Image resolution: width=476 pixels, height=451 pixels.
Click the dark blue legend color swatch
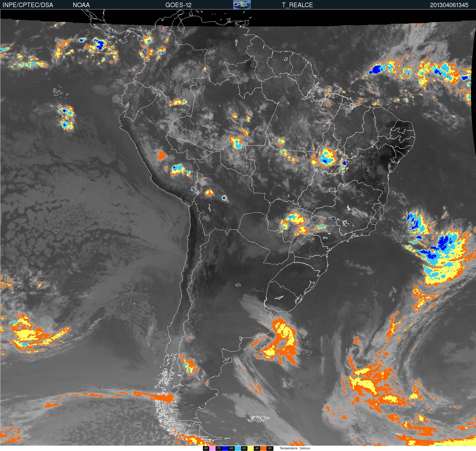(x=225, y=448)
